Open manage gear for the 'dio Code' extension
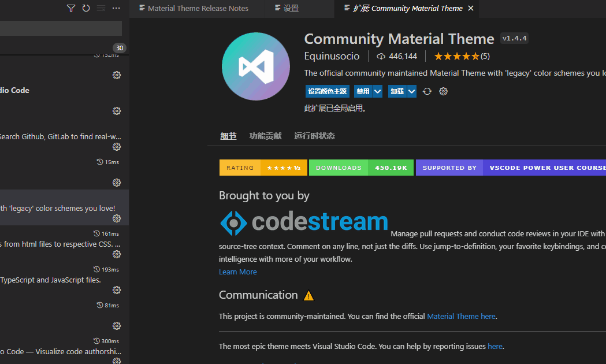The image size is (606, 364). [117, 75]
